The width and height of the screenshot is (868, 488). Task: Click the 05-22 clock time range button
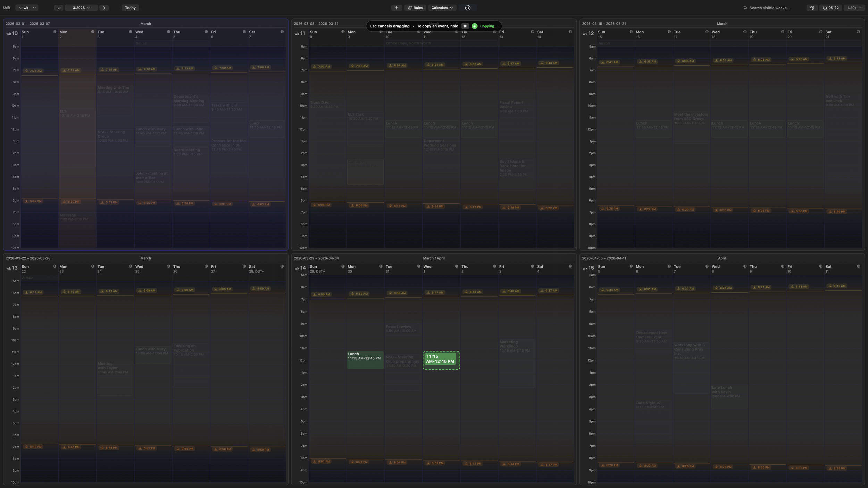831,8
